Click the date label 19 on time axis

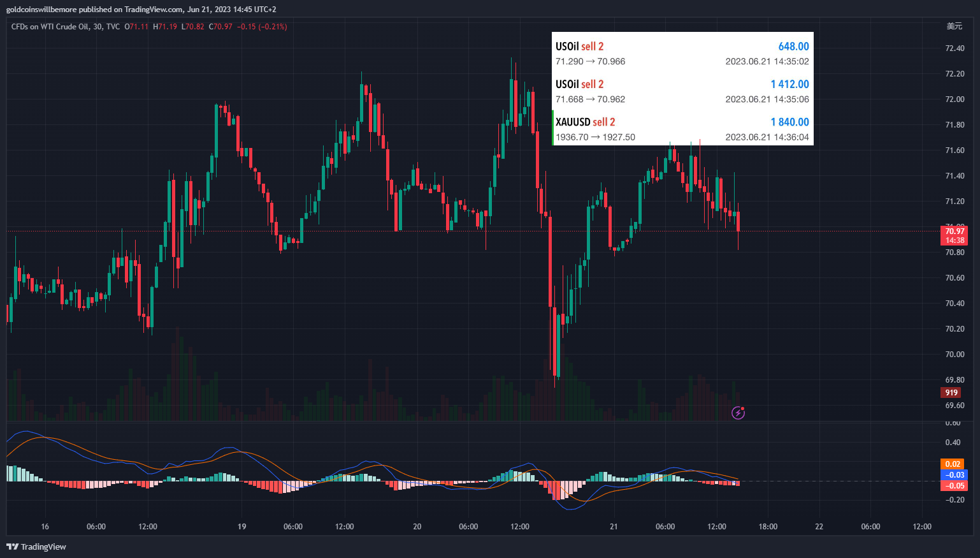coord(241,527)
